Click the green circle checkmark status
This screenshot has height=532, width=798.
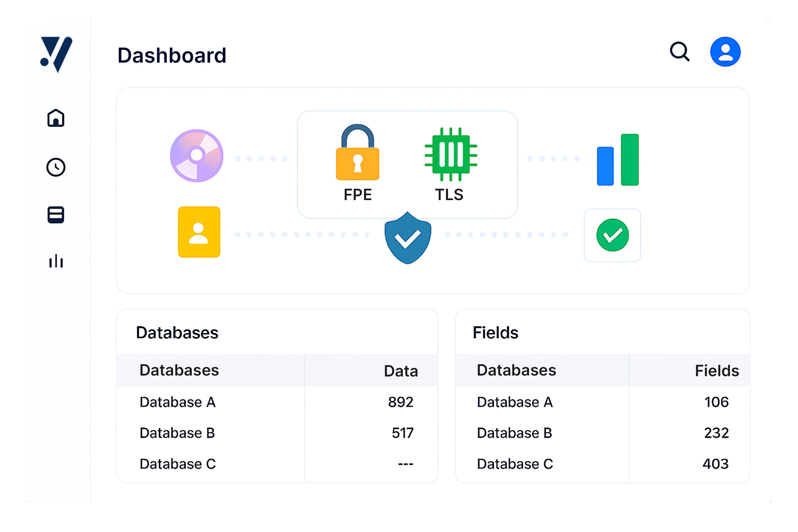613,235
